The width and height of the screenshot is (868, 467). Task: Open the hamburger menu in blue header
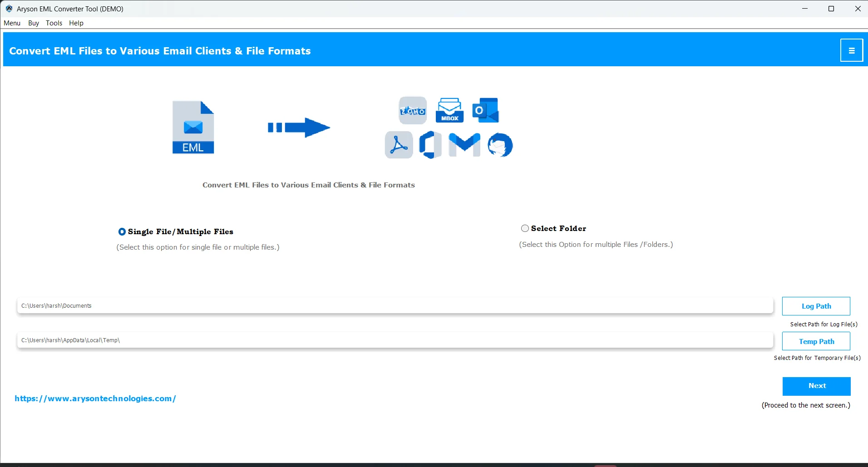click(x=852, y=50)
